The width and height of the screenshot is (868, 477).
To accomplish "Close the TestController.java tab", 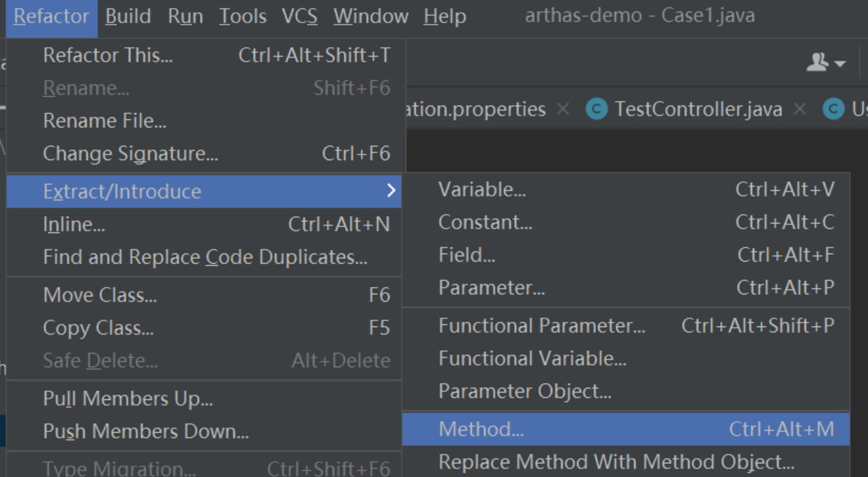I will click(800, 109).
